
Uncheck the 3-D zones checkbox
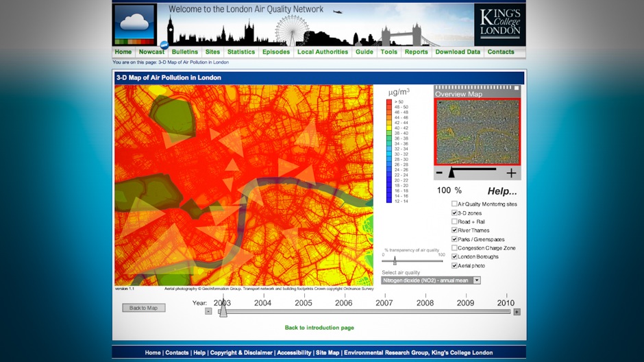454,213
